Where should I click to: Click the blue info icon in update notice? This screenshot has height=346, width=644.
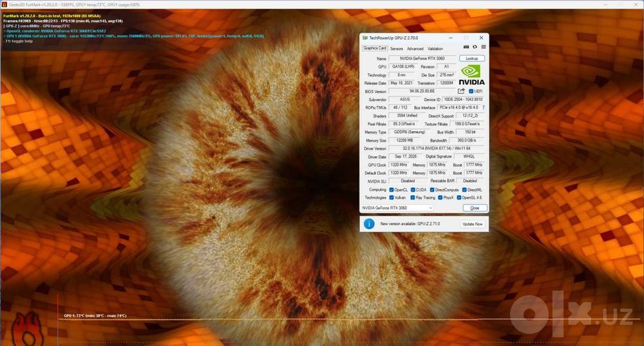click(x=369, y=224)
